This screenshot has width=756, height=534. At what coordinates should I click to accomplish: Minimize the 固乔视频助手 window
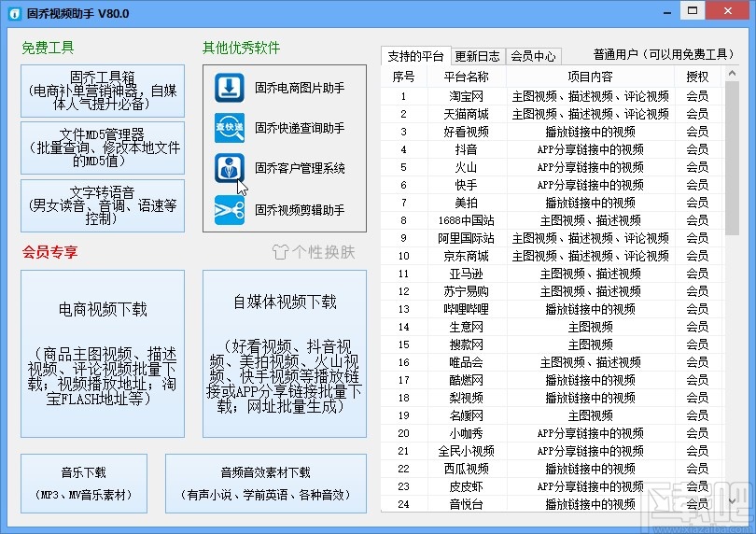[667, 12]
